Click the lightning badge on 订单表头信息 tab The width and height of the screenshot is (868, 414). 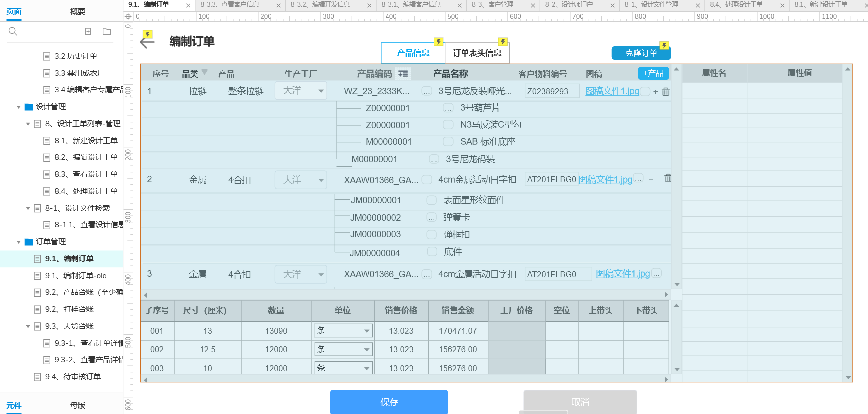(x=503, y=42)
